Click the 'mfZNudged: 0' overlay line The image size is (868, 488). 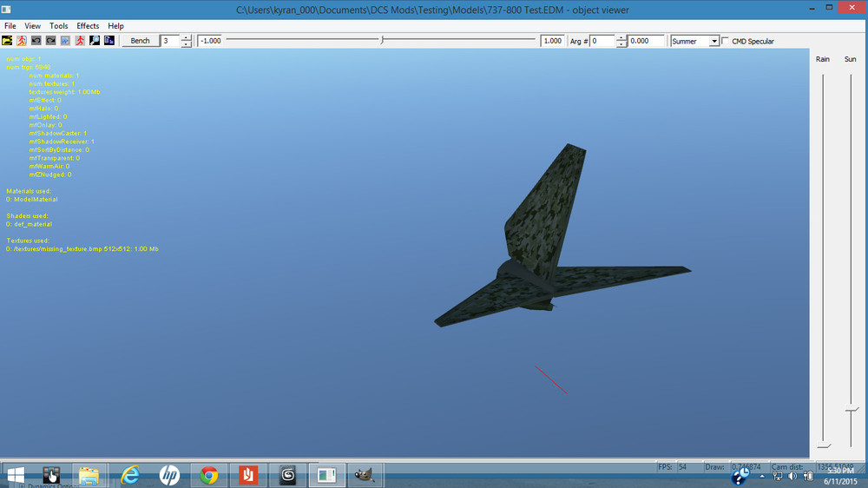tap(49, 175)
